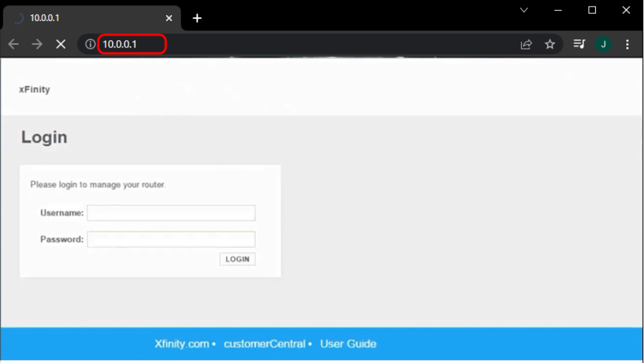This screenshot has width=644, height=363.
Task: Open profile J avatar
Action: (603, 44)
